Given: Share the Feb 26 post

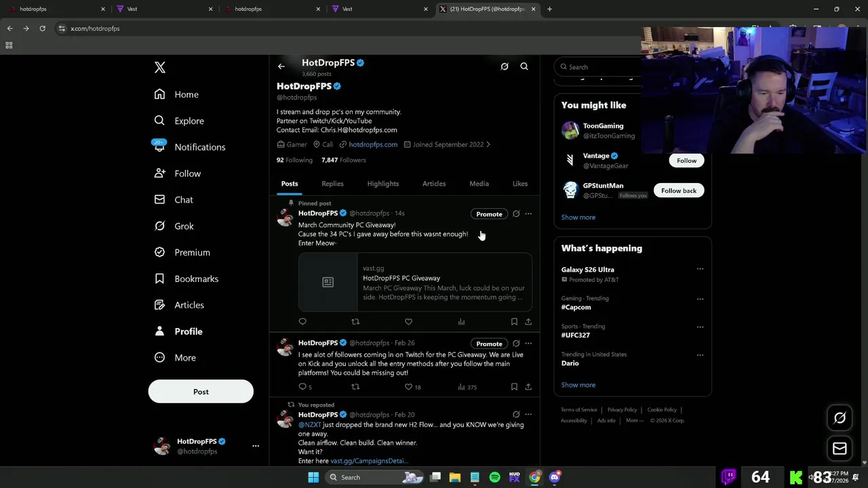Looking at the screenshot, I should (x=528, y=387).
